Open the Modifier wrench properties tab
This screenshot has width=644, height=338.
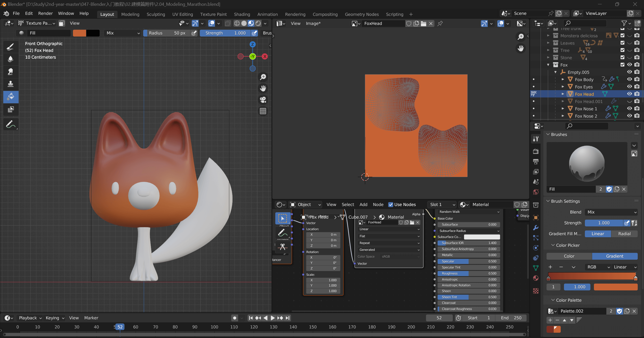[536, 228]
